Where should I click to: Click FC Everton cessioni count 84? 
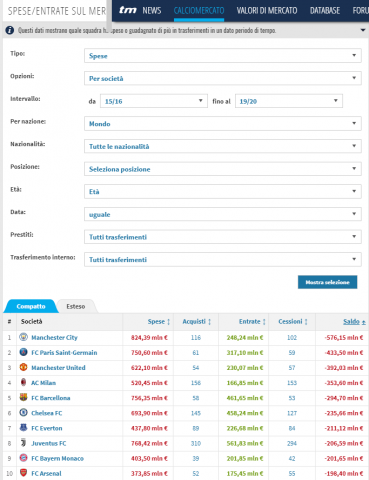(292, 428)
